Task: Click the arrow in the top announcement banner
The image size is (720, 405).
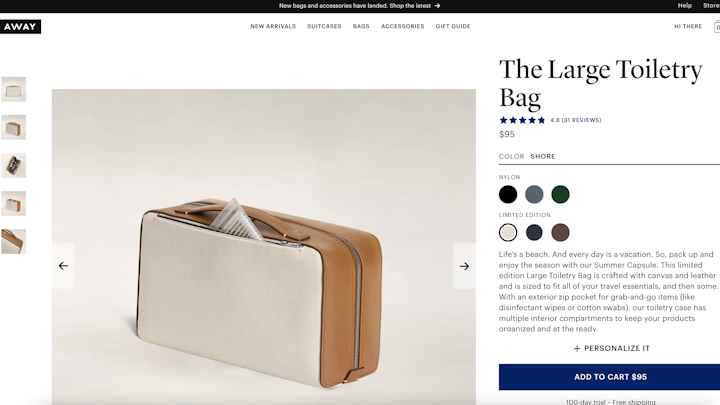Action: pos(437,6)
